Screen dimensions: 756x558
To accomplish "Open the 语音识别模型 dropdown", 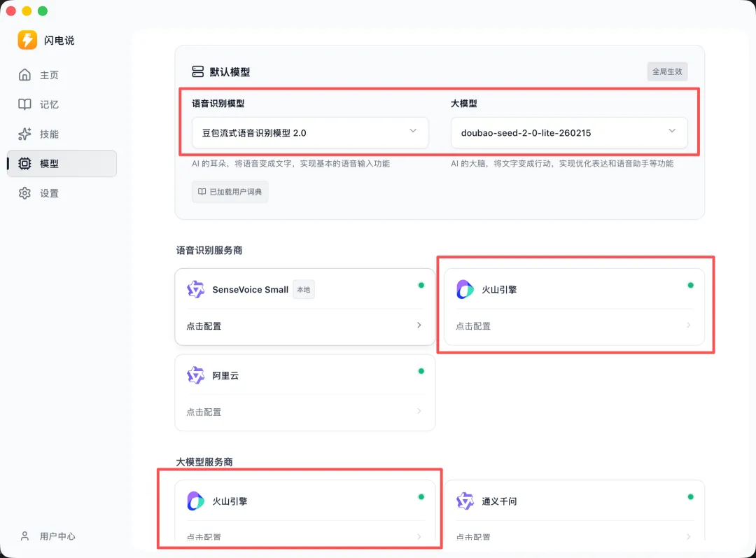I will point(310,132).
